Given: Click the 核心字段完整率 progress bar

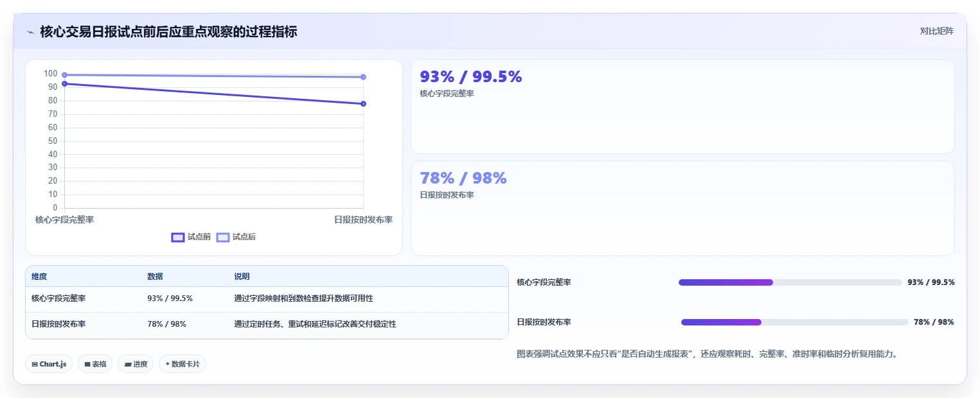Looking at the screenshot, I should (x=790, y=282).
